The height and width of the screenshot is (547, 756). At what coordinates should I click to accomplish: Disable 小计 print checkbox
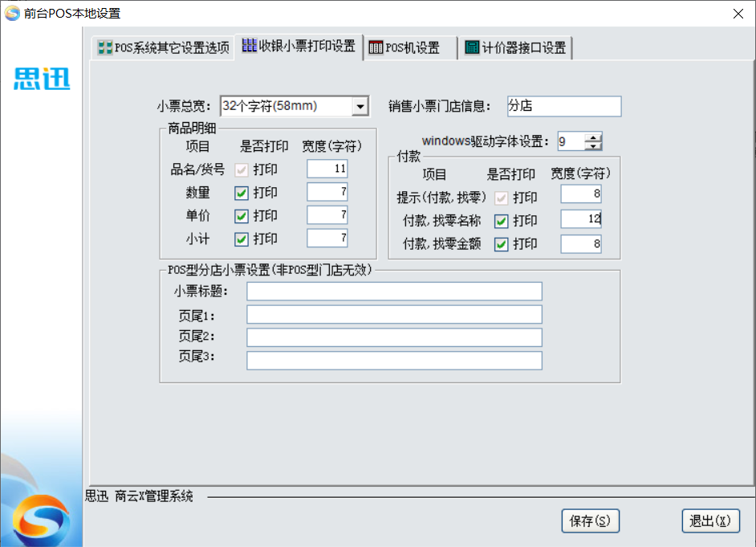point(241,239)
